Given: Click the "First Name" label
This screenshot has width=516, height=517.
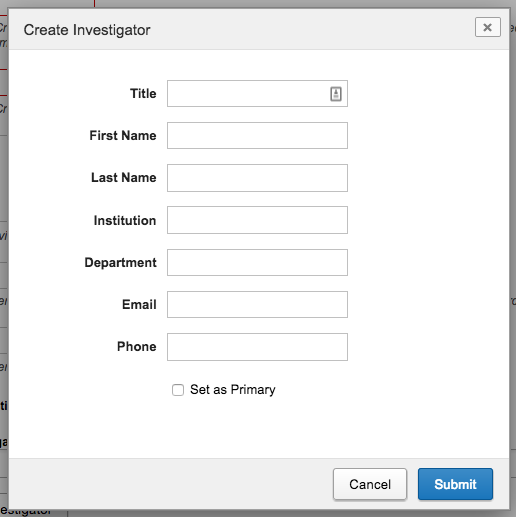Looking at the screenshot, I should pyautogui.click(x=123, y=136).
